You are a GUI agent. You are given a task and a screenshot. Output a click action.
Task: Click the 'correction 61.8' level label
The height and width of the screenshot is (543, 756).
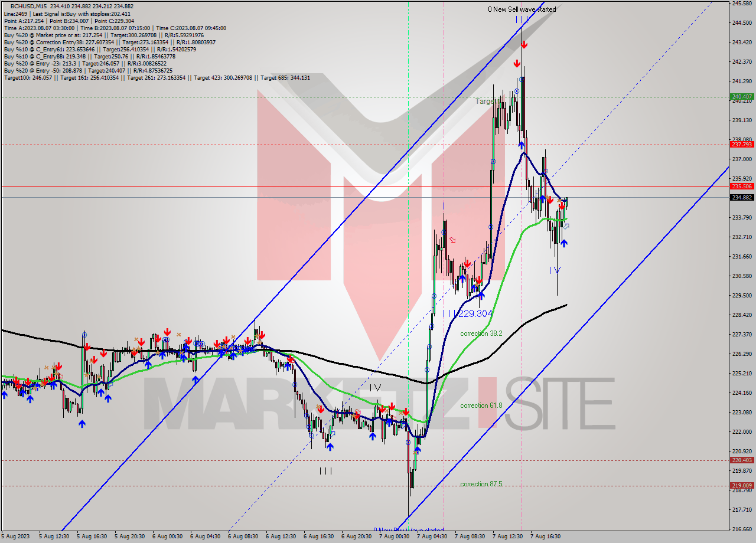pos(481,405)
